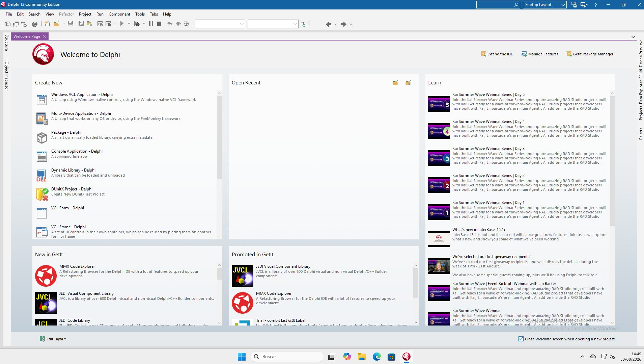Viewport: 644px width, 364px height.
Task: Open the Structure side panel
Action: pos(6,43)
